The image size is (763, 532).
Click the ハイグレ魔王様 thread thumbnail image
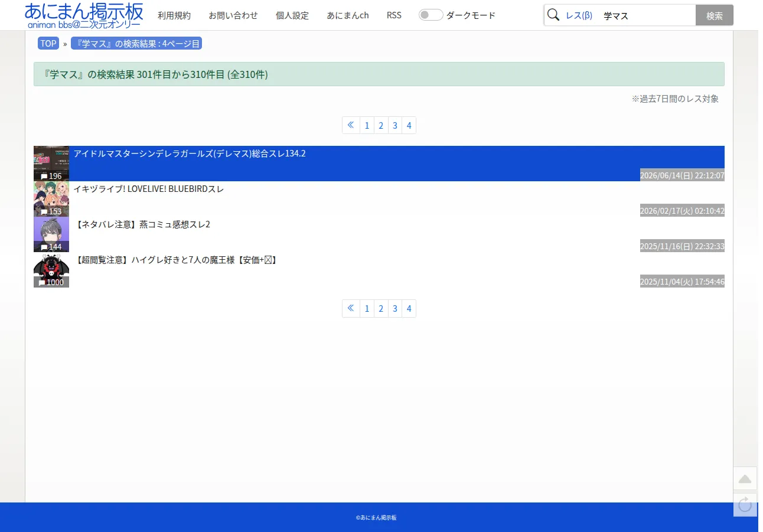(x=51, y=270)
